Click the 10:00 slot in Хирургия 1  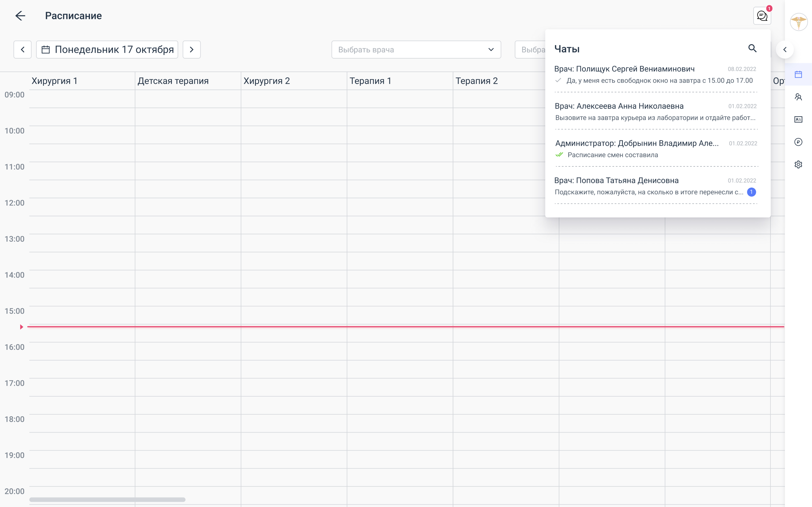82,135
